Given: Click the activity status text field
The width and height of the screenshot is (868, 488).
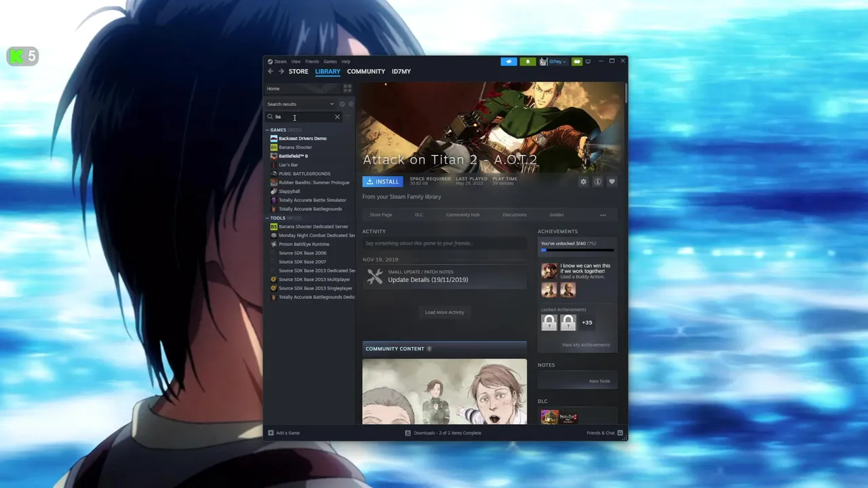Looking at the screenshot, I should pyautogui.click(x=444, y=243).
